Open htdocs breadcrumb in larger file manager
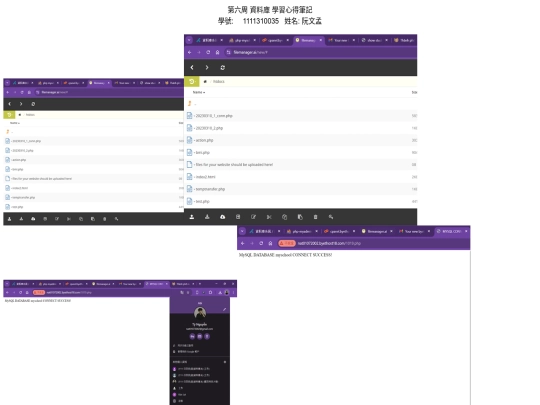Screen dimensions: 540x405 [x=219, y=82]
